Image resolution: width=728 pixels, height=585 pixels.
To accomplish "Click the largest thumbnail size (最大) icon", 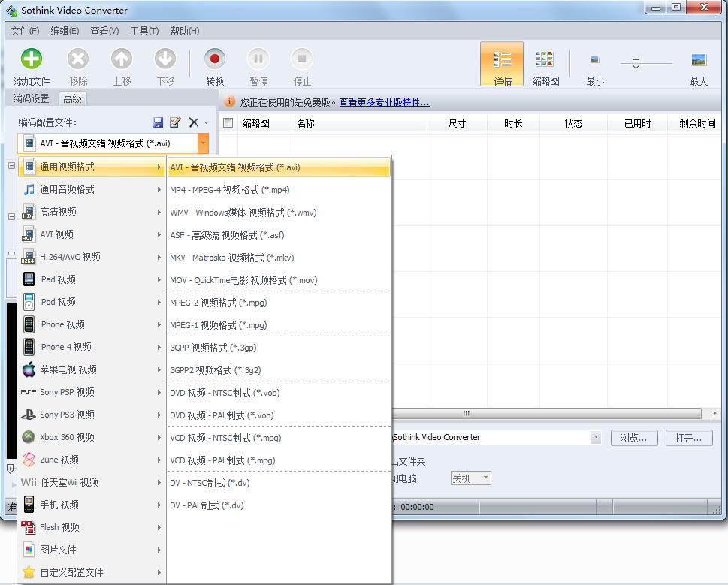I will pos(698,59).
